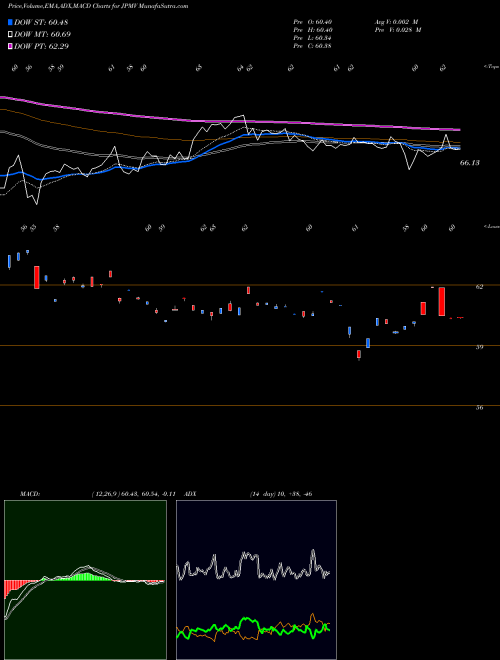500x660 pixels.
Task: Click the Lows label at right edge
Action: click(x=491, y=226)
